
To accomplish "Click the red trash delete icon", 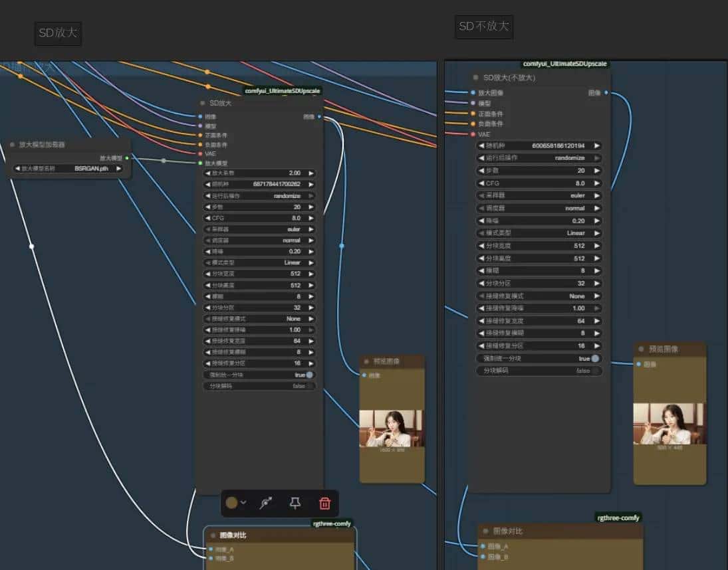I will tap(324, 503).
